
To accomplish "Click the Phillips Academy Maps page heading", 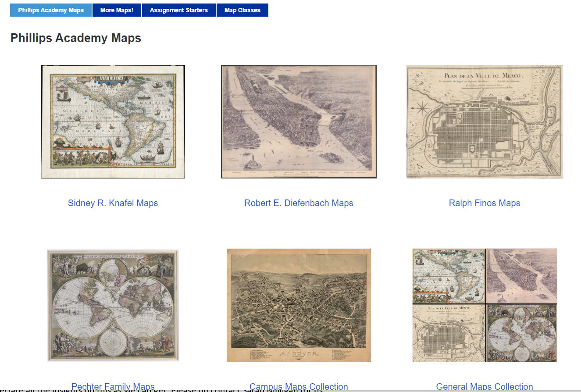I will (76, 38).
